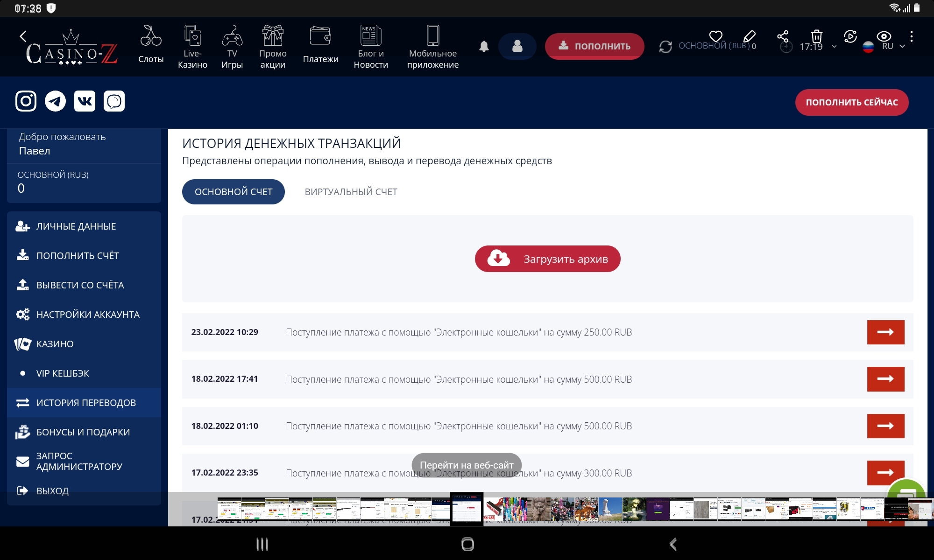Open the VK social icon

(85, 101)
